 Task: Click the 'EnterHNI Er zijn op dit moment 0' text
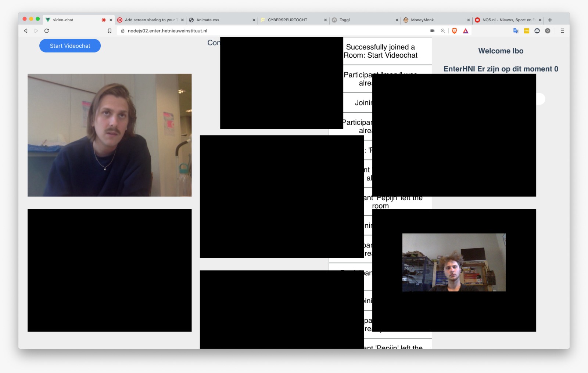(x=501, y=69)
